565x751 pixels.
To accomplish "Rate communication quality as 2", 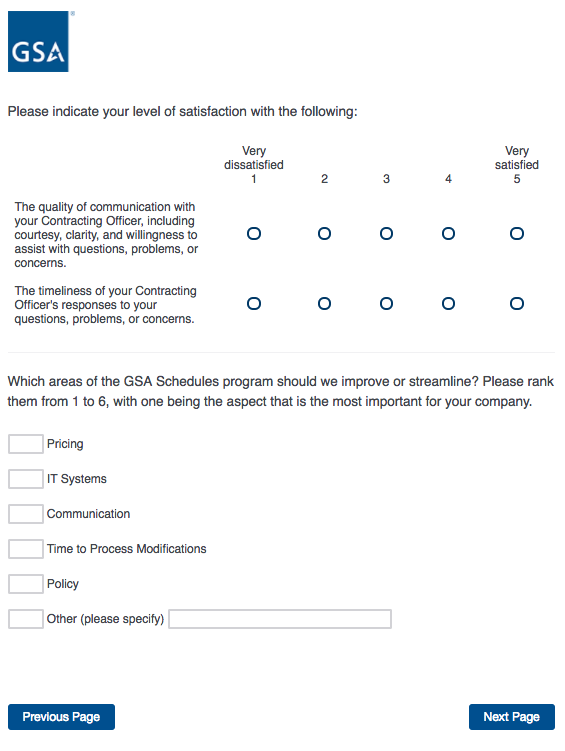I will [324, 234].
